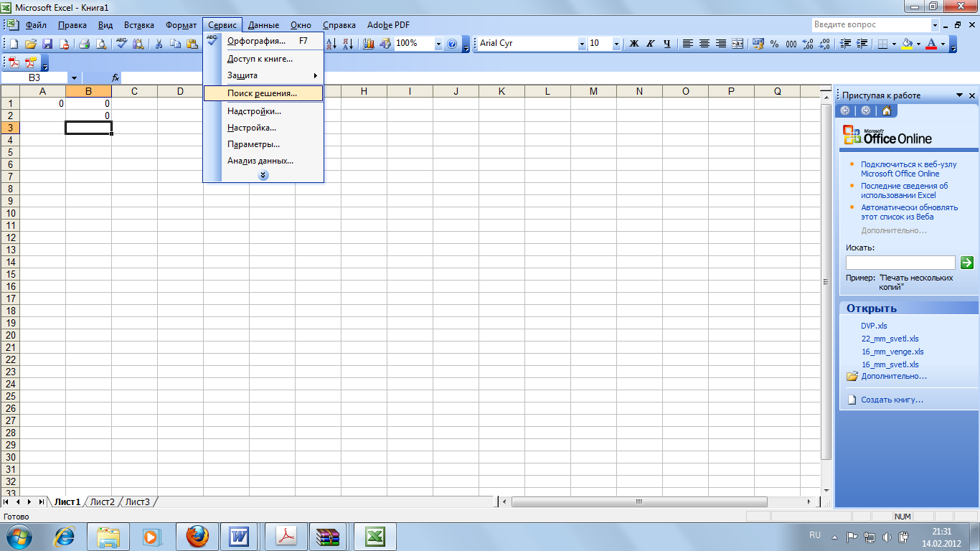Apply percent style format
980x551 pixels.
(x=774, y=44)
